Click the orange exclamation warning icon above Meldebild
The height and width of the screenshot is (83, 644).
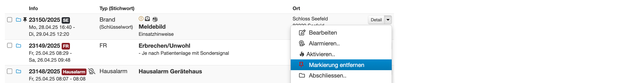[x=141, y=19]
